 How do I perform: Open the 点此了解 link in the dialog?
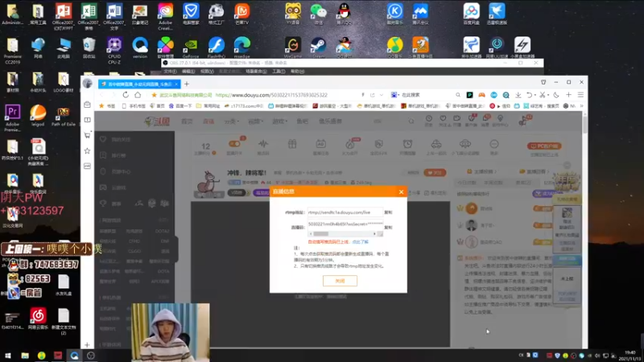pyautogui.click(x=360, y=242)
